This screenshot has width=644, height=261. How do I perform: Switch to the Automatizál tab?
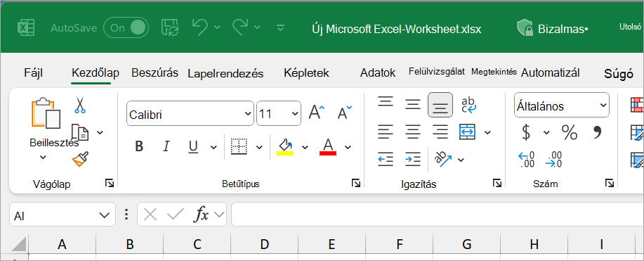click(x=551, y=73)
